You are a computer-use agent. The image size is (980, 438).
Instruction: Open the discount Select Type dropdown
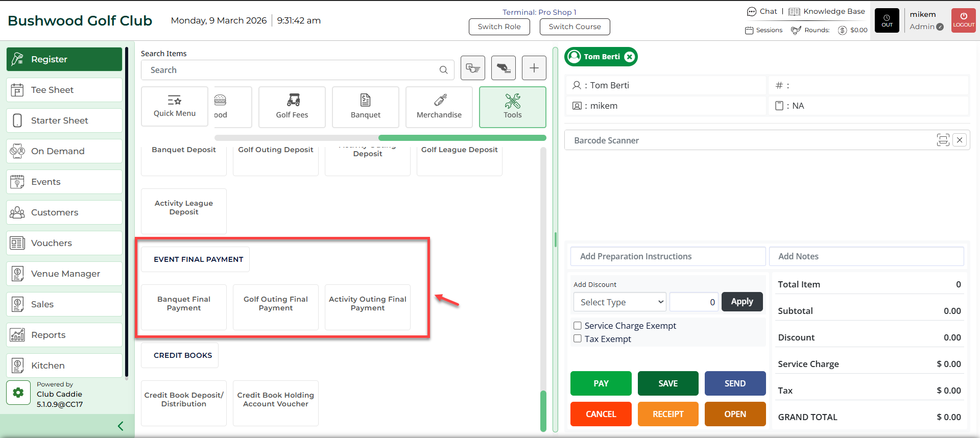pyautogui.click(x=619, y=302)
